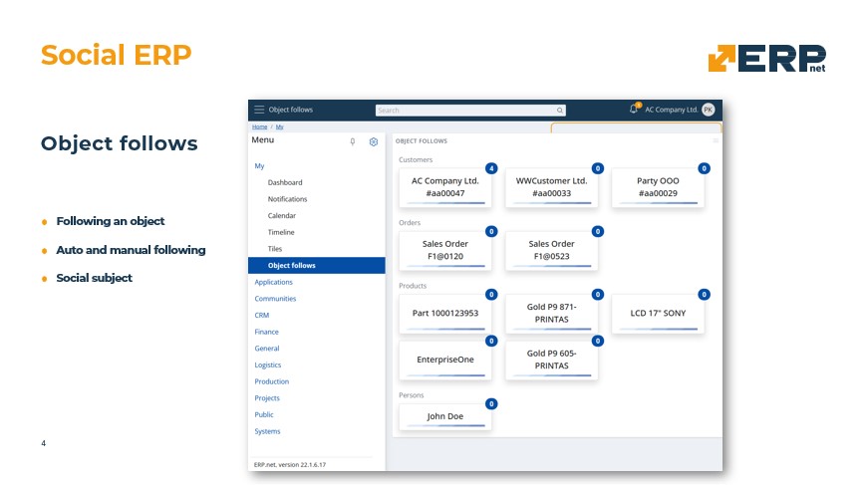The width and height of the screenshot is (868, 485).
Task: Click the Home breadcrumb link
Action: point(259,127)
